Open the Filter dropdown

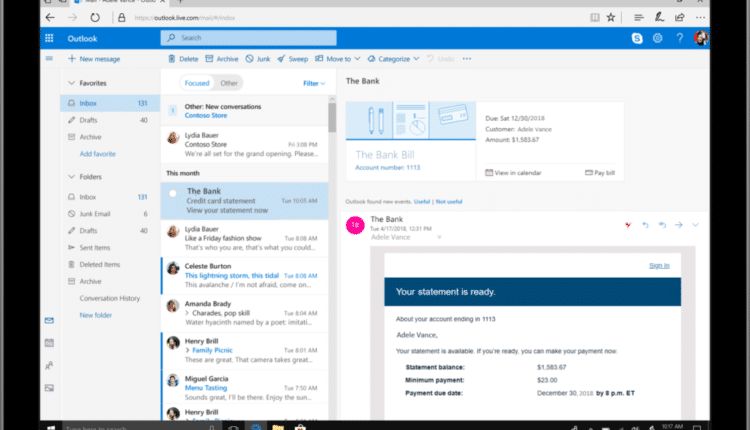(313, 83)
